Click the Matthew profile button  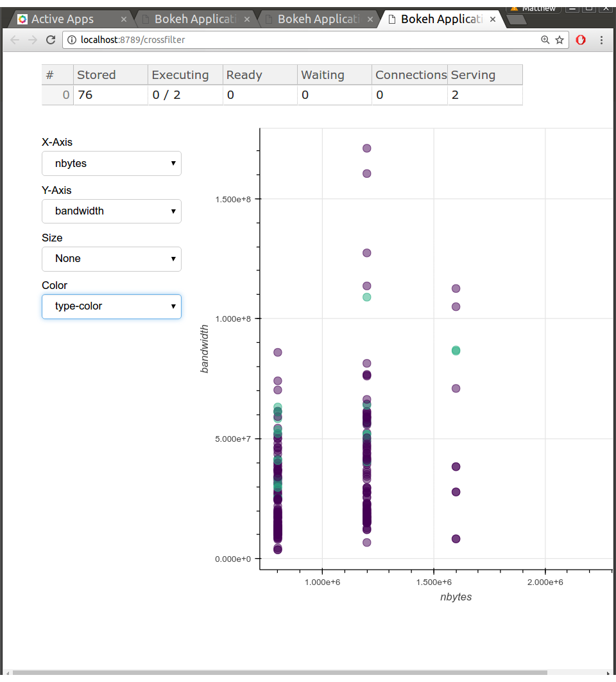[538, 8]
